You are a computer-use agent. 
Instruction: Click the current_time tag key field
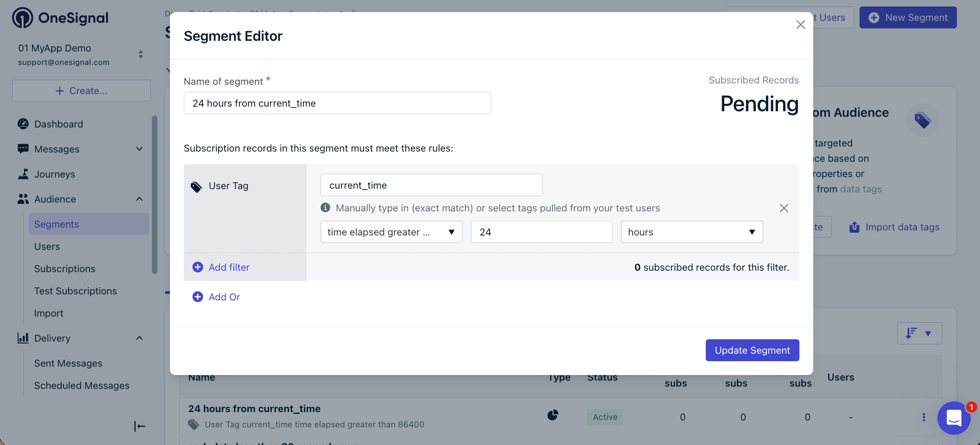tap(432, 185)
